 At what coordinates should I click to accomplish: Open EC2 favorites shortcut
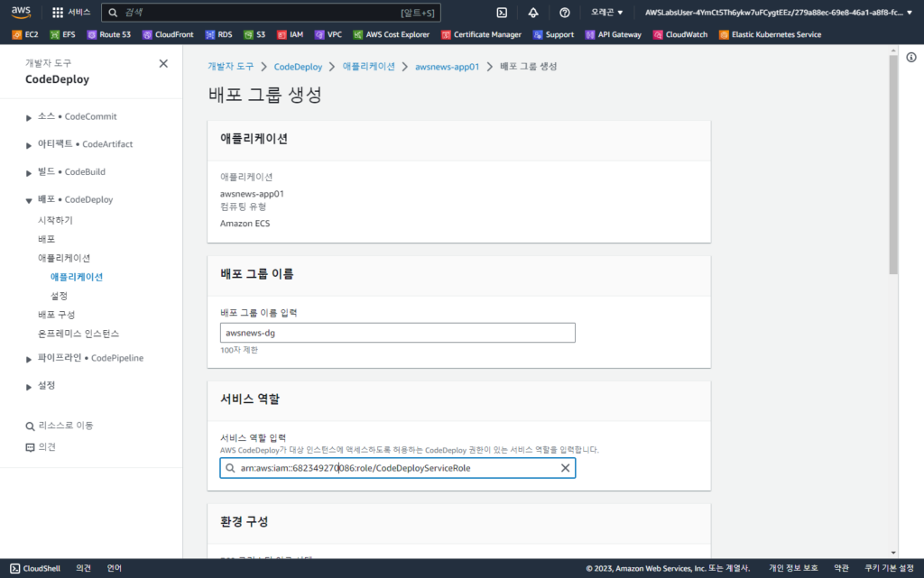tap(25, 35)
